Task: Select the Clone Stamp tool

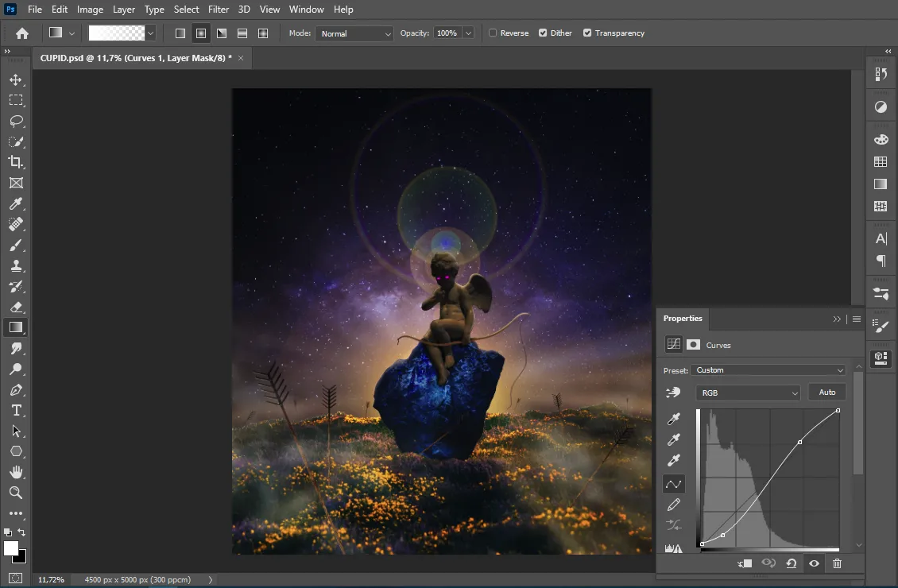Action: click(x=16, y=265)
